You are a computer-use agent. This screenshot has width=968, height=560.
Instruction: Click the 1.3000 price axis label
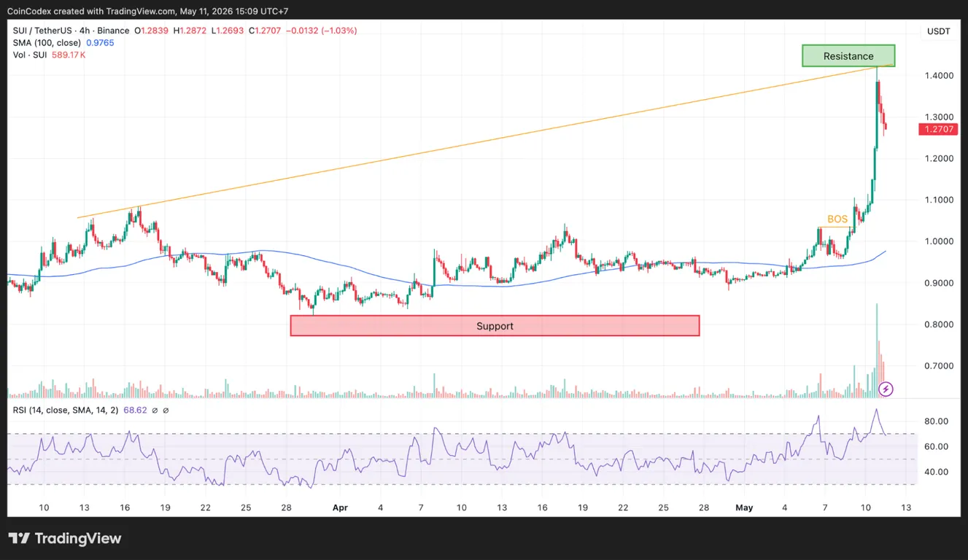[x=938, y=117]
